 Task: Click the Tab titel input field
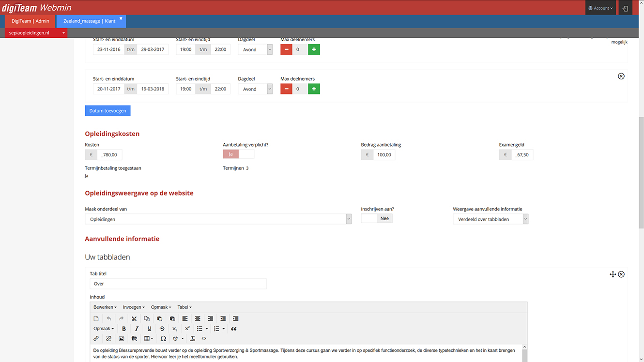tap(178, 284)
